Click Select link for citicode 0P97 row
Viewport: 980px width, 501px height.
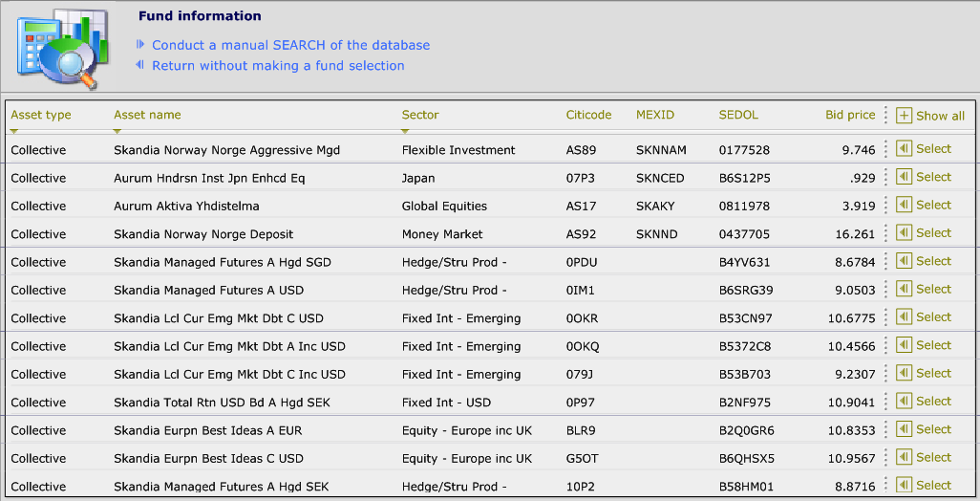[x=934, y=402]
